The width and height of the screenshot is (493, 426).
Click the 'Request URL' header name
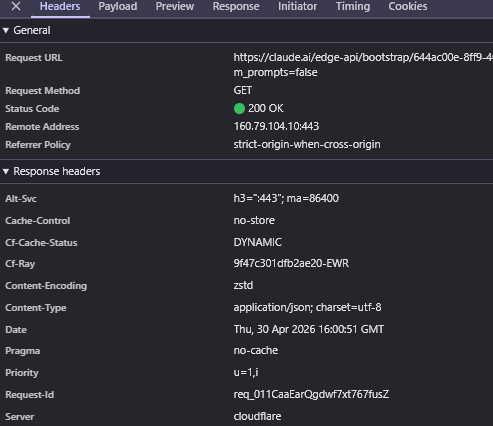pos(34,58)
